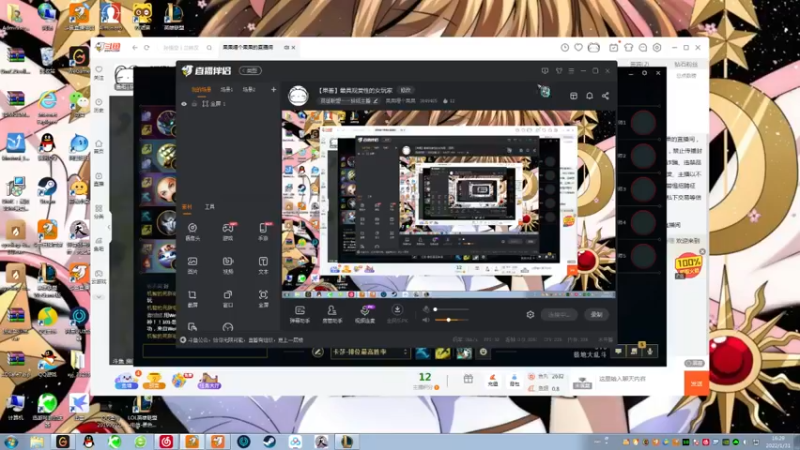This screenshot has width=800, height=450.
Task: Click the select-platform button beside Record
Action: (559, 314)
